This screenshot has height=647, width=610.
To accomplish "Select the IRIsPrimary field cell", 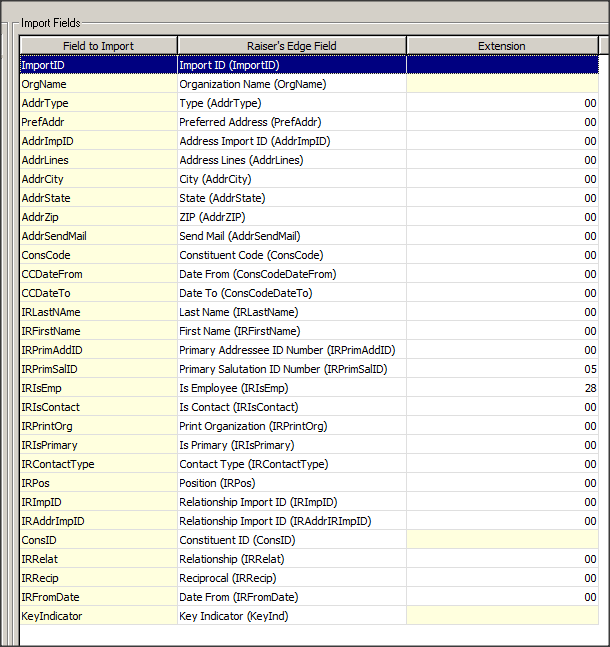I will (x=99, y=445).
